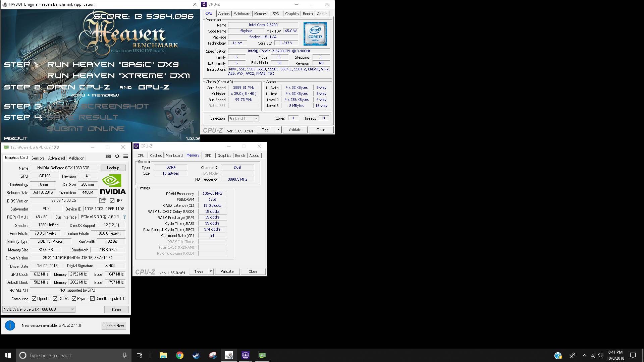This screenshot has width=644, height=362.
Task: Open File Explorer from taskbar
Action: tap(163, 355)
